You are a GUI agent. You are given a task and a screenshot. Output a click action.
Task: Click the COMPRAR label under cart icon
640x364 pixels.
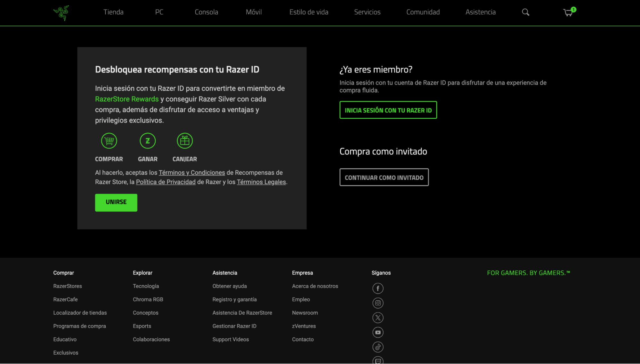pos(109,159)
